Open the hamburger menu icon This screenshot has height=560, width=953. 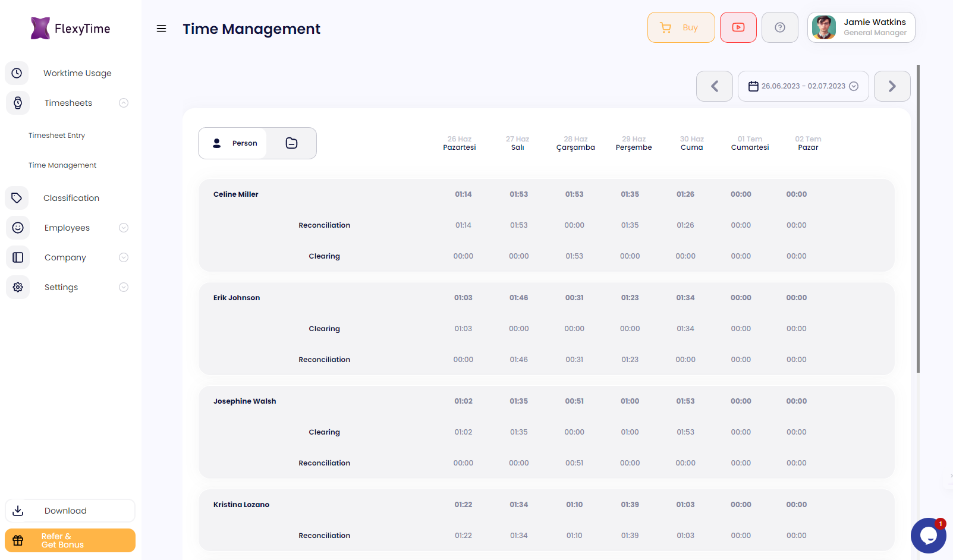[x=161, y=29]
